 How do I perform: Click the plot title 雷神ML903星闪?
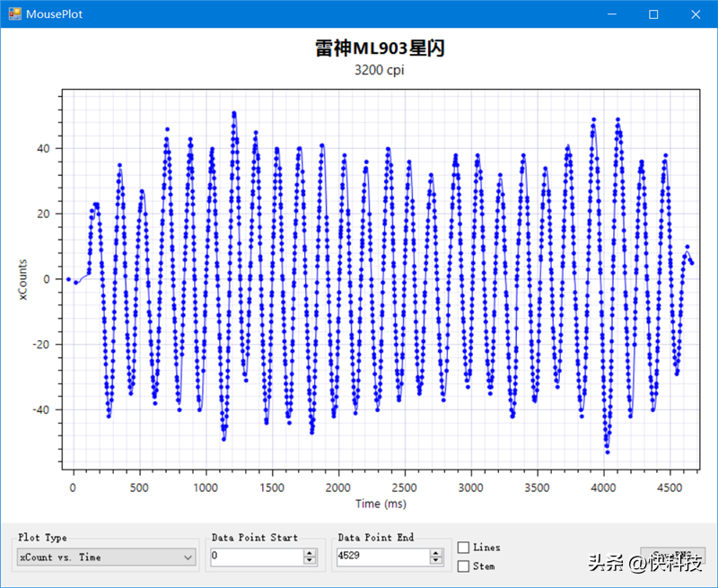[x=380, y=48]
